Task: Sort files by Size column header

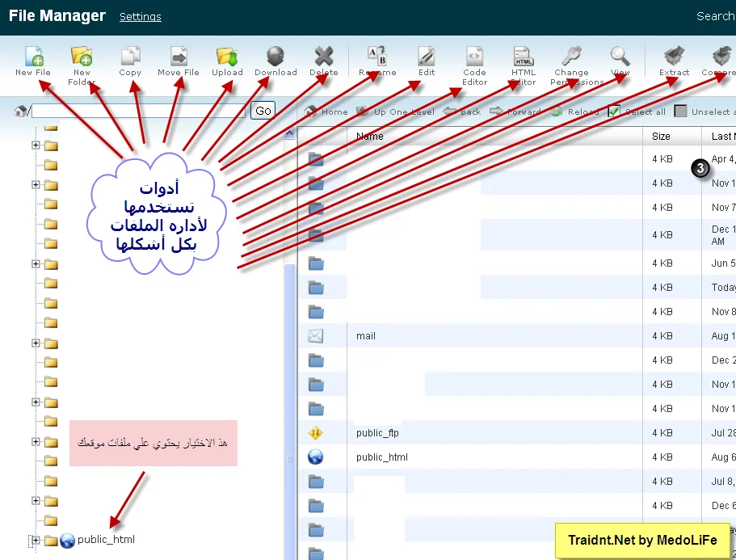Action: pos(661,137)
